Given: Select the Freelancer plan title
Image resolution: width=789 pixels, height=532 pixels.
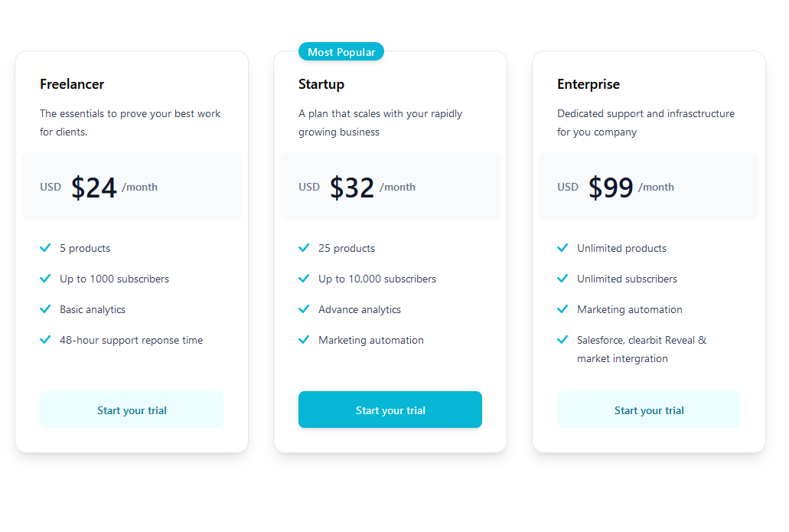Looking at the screenshot, I should [72, 84].
